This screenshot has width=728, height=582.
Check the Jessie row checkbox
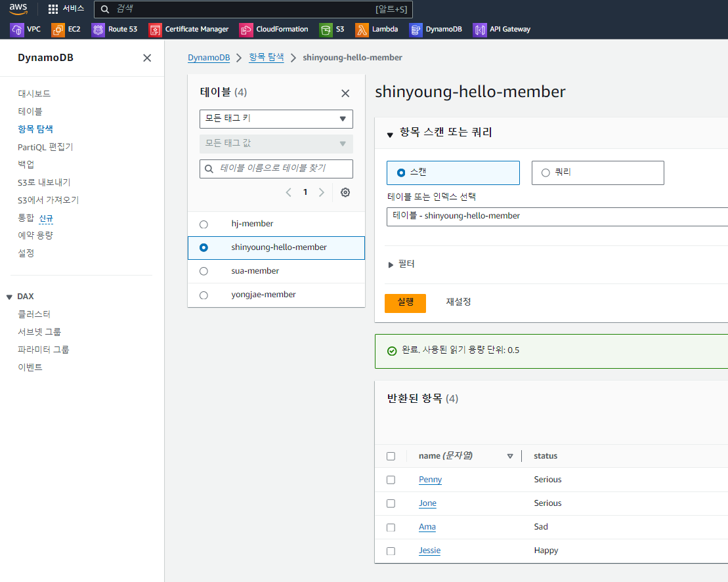(391, 551)
